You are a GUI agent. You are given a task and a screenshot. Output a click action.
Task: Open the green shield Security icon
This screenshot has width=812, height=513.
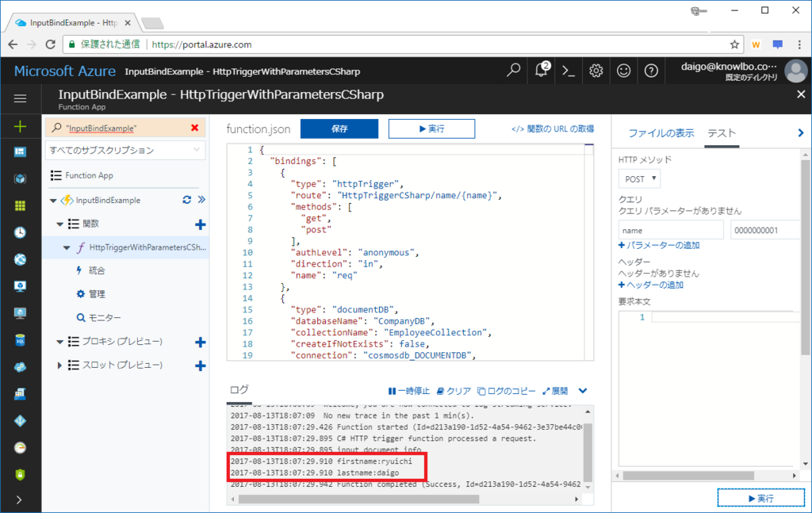[x=20, y=475]
